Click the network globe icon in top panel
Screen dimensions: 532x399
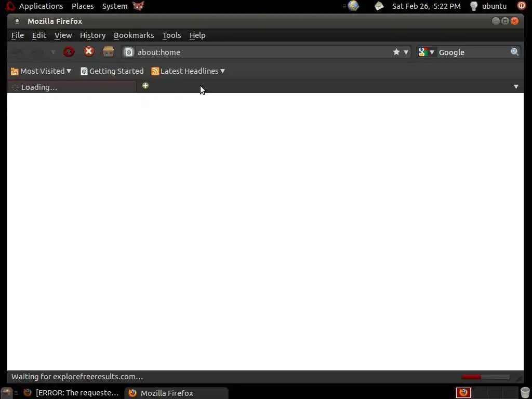tap(353, 6)
